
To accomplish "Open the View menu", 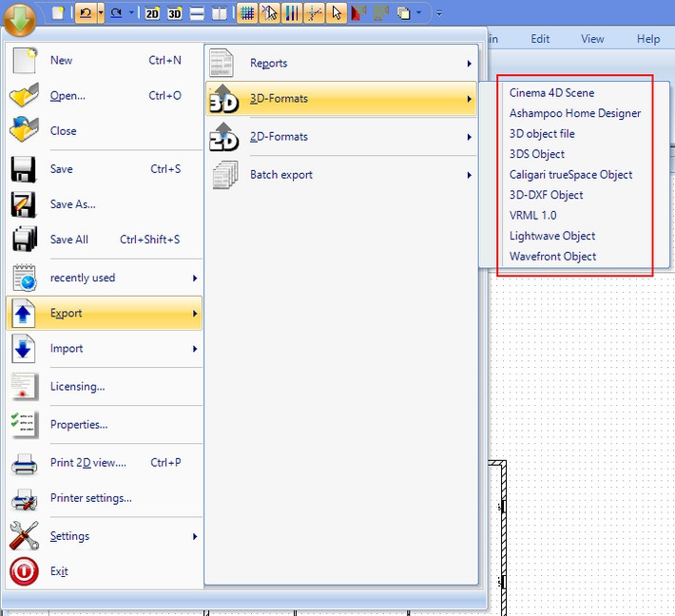I will coord(592,39).
